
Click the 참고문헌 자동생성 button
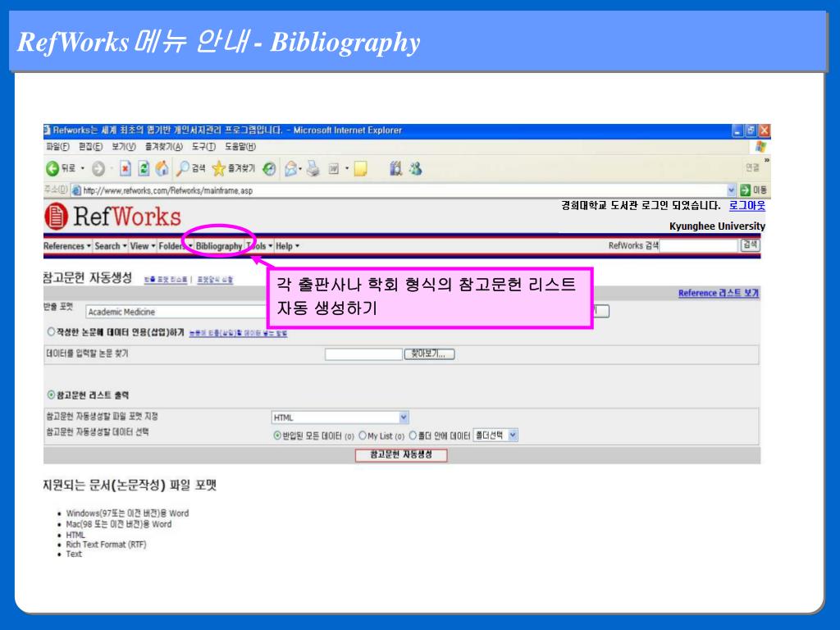click(401, 454)
